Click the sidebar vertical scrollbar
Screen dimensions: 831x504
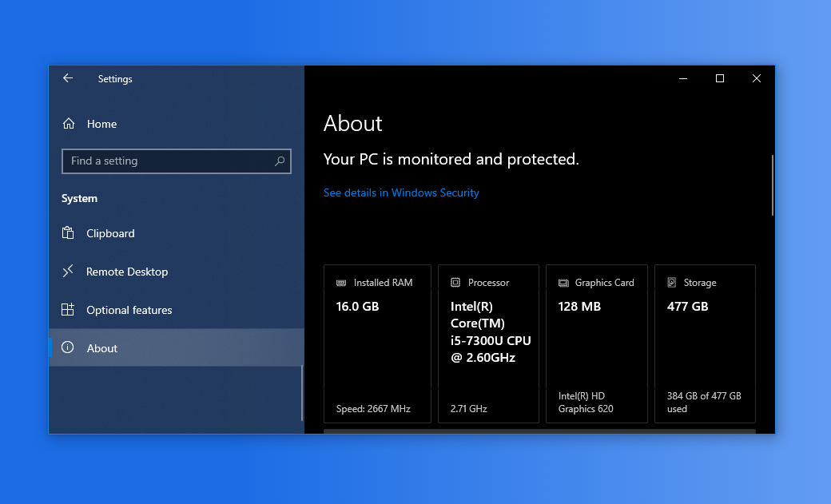pos(302,393)
